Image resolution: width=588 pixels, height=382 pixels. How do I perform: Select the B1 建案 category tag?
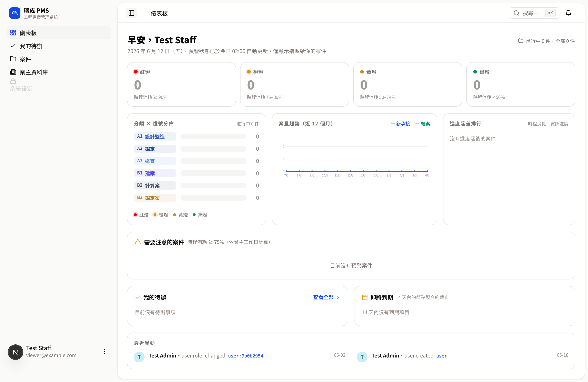click(x=155, y=173)
